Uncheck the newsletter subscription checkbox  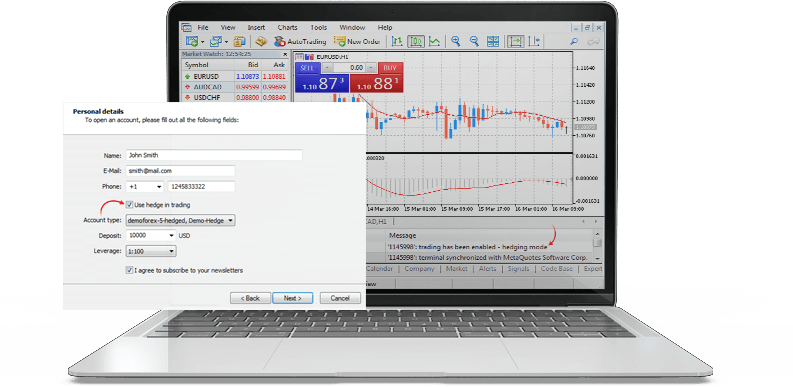(129, 271)
